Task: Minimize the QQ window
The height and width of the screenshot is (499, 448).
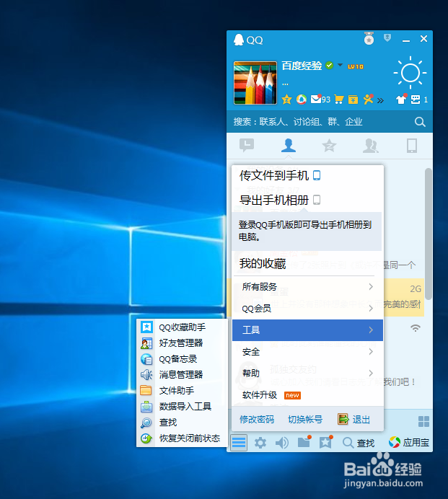Action: pyautogui.click(x=406, y=40)
